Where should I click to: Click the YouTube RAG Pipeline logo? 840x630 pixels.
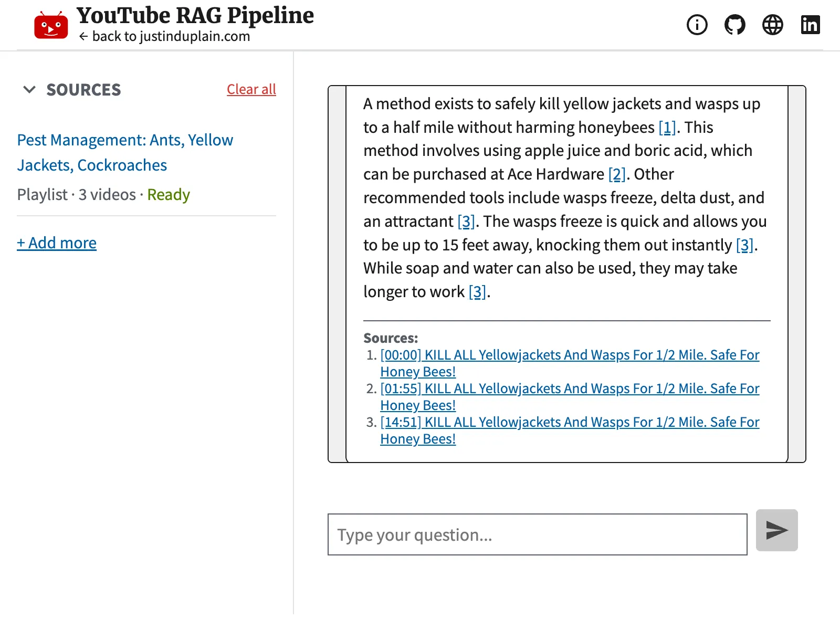click(x=51, y=24)
